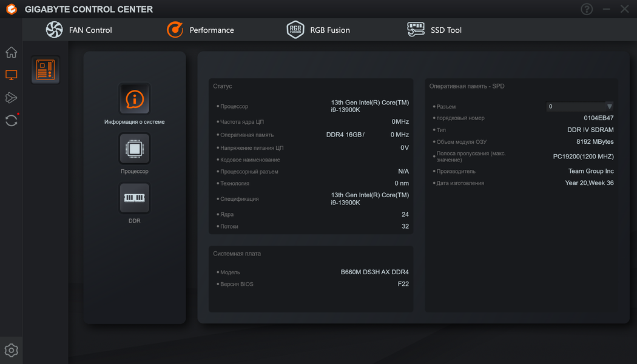Open the help question mark icon

coord(587,9)
